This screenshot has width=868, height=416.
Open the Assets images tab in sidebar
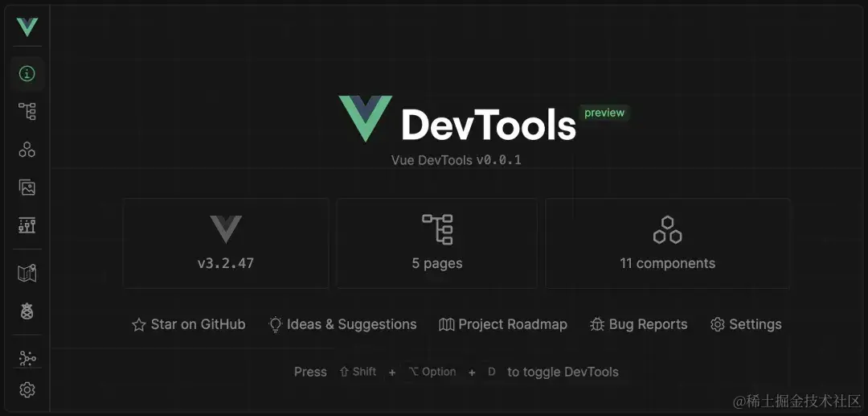[27, 187]
